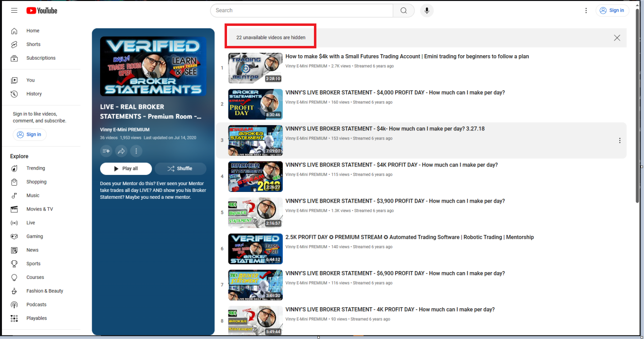This screenshot has width=644, height=339.
Task: Click the Shuffle button
Action: [x=180, y=169]
